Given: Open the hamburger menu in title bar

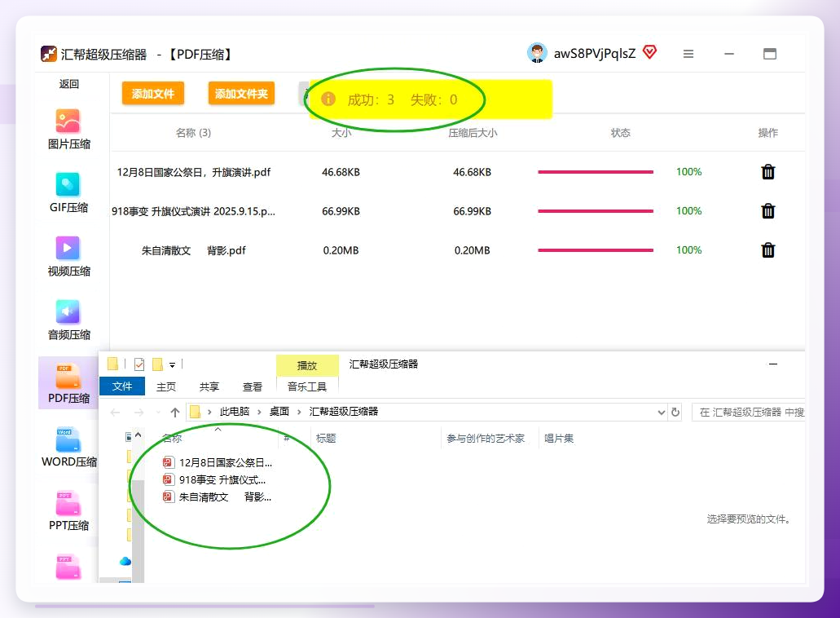Looking at the screenshot, I should point(688,54).
